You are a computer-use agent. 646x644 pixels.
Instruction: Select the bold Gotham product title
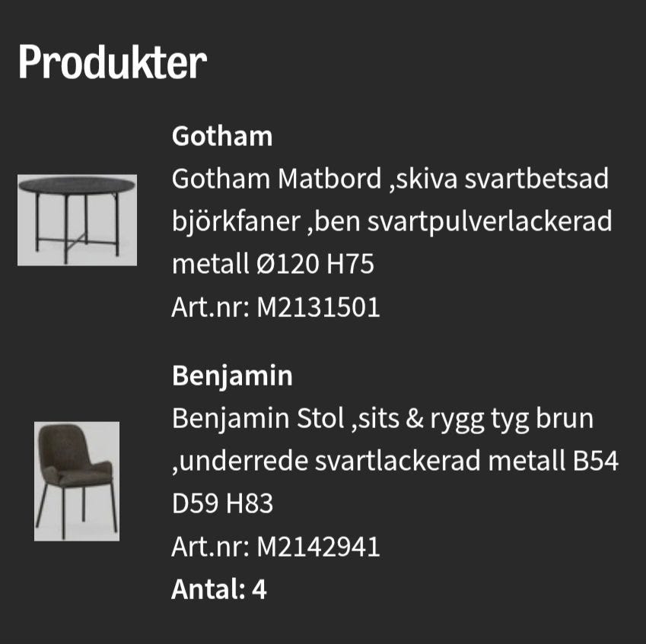coord(222,137)
